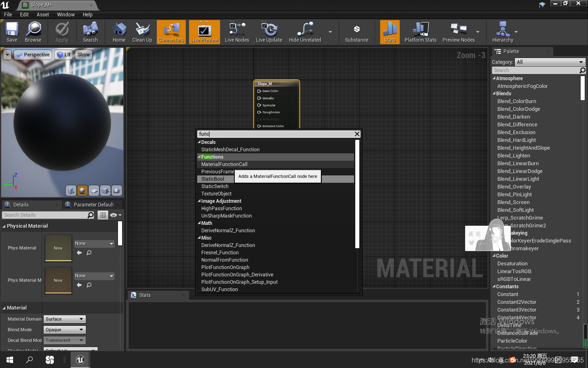
Task: Select the teapot preview mesh shape
Action: pyautogui.click(x=116, y=191)
